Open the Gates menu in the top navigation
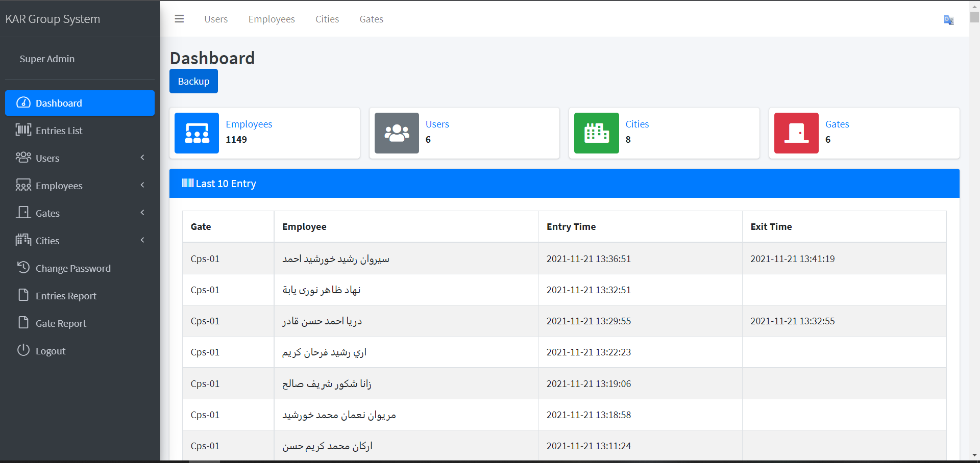The width and height of the screenshot is (980, 463). click(371, 19)
